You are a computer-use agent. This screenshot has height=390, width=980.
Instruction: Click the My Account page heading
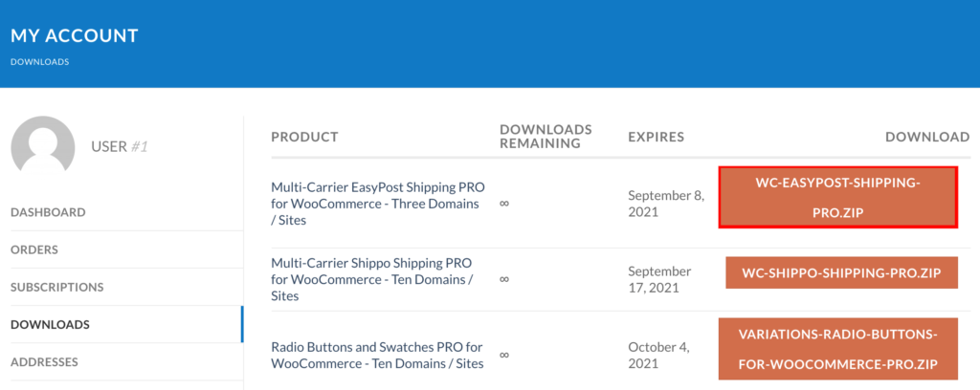coord(75,35)
